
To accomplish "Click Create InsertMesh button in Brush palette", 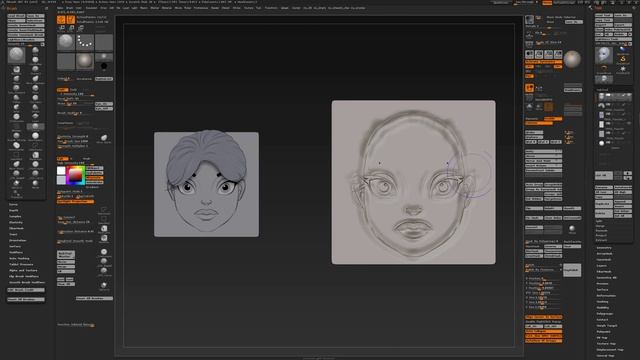I will (x=26, y=25).
